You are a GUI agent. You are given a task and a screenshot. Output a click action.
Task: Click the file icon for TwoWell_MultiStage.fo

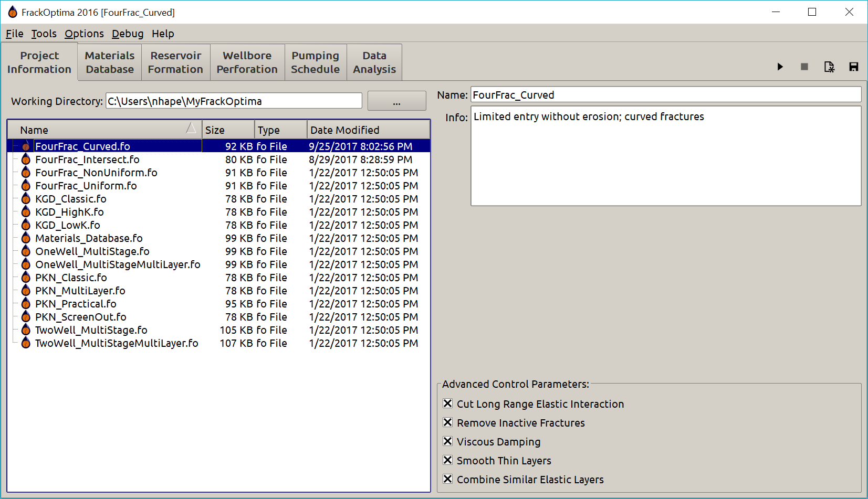click(x=26, y=330)
